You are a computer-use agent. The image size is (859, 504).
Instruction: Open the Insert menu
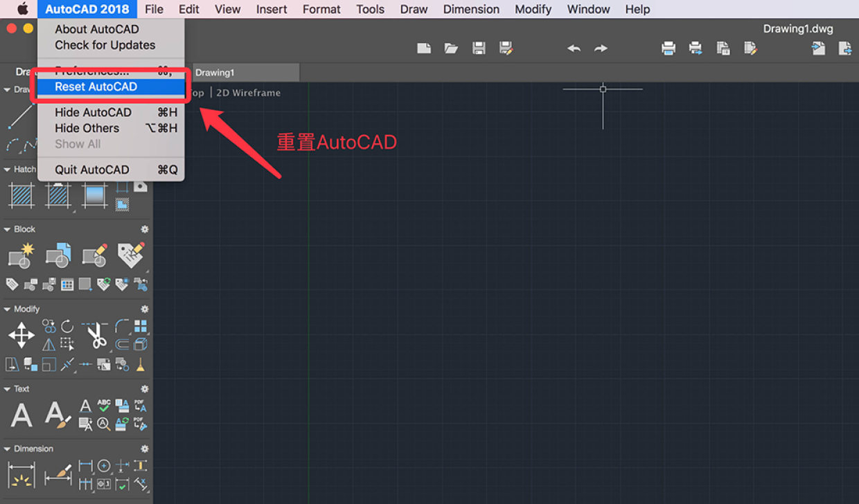click(x=272, y=9)
